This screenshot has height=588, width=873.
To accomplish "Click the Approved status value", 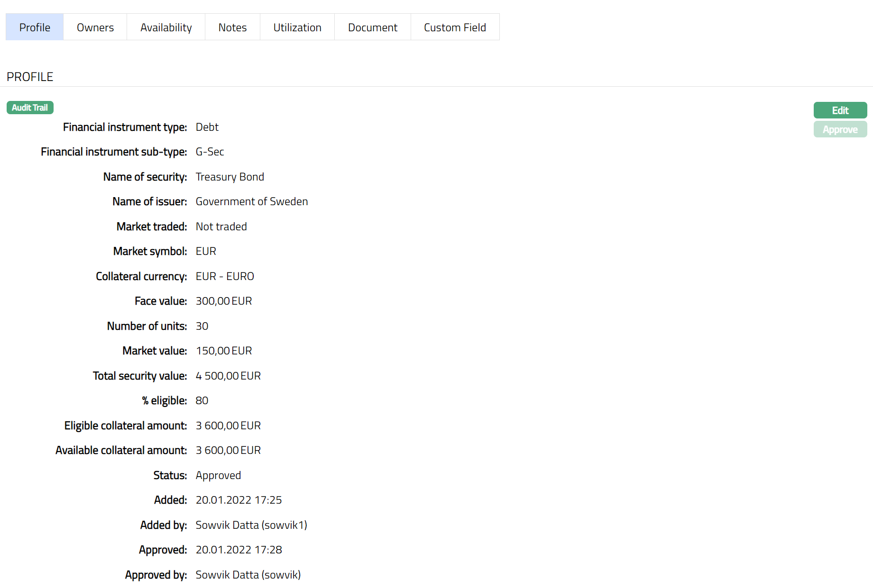I will (218, 475).
